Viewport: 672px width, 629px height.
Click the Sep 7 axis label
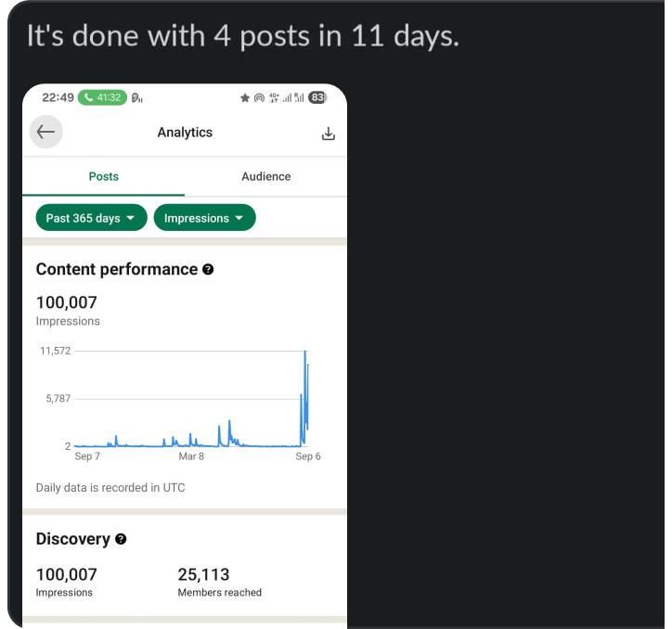[x=87, y=456]
